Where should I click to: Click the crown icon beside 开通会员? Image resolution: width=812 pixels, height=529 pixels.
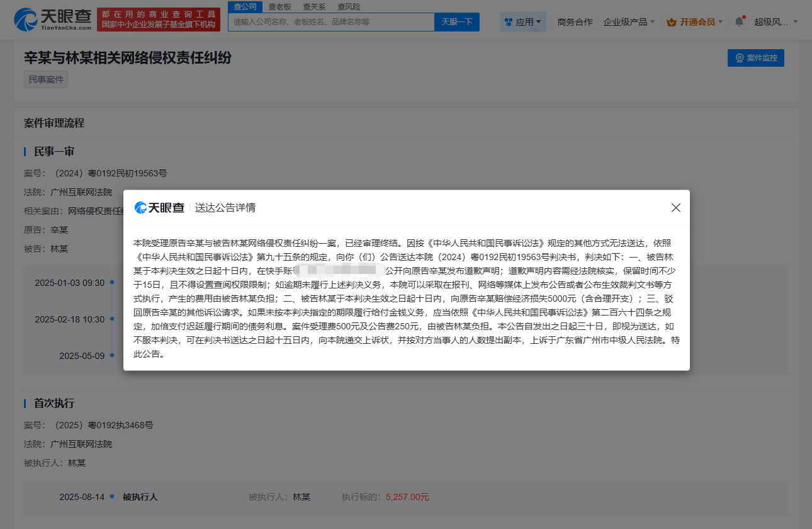point(672,21)
